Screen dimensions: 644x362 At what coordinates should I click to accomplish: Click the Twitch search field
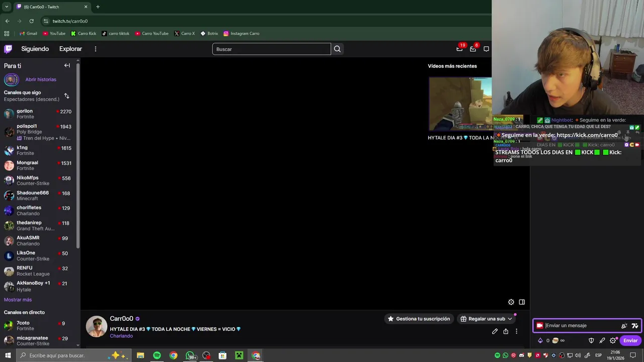(x=272, y=49)
